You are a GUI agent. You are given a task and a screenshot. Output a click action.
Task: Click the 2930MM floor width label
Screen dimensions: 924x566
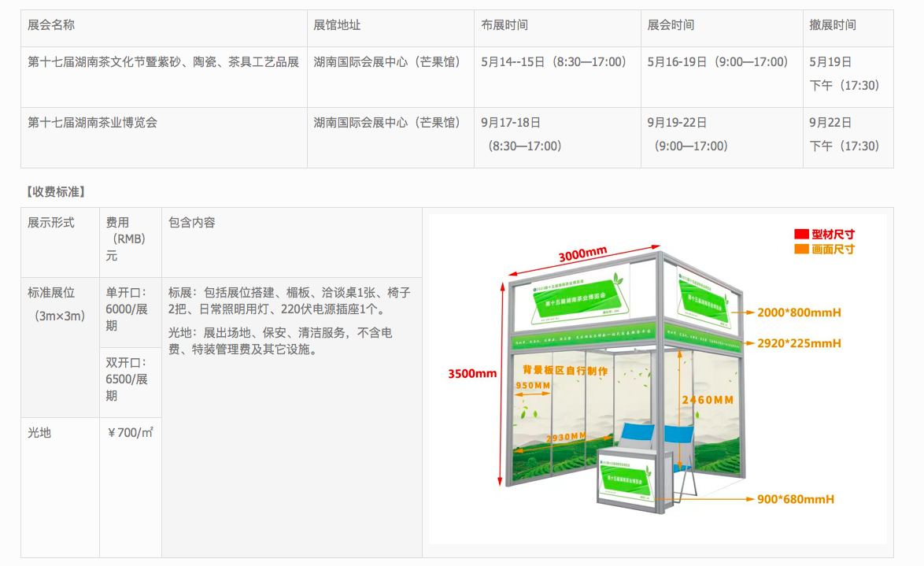(567, 437)
